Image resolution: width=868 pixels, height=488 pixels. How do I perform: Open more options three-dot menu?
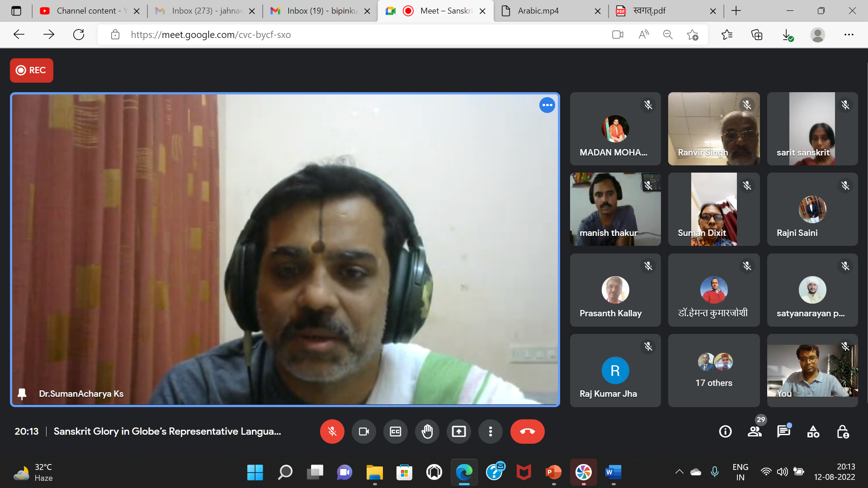tap(490, 432)
